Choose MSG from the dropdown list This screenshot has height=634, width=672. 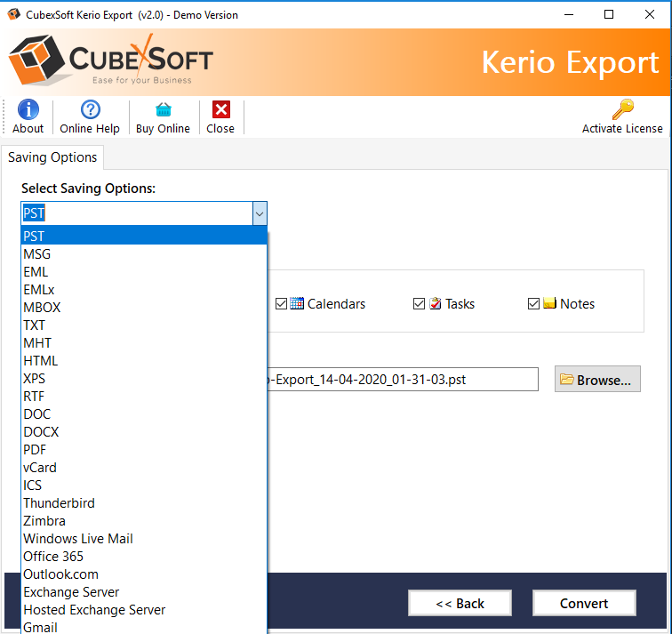point(144,253)
